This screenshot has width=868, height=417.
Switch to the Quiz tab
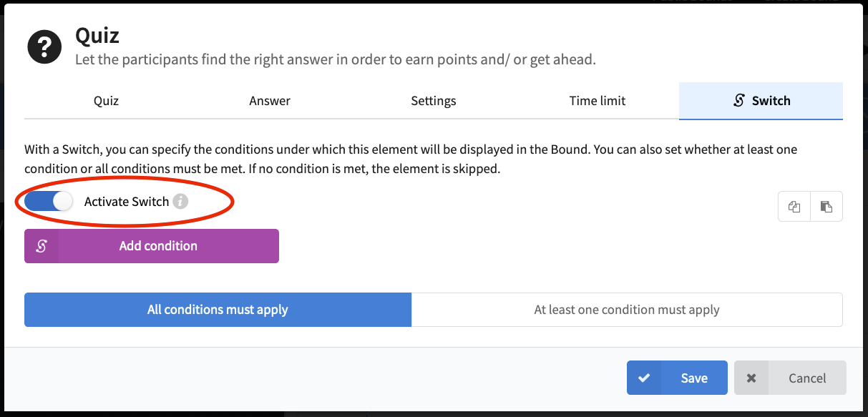click(x=106, y=101)
